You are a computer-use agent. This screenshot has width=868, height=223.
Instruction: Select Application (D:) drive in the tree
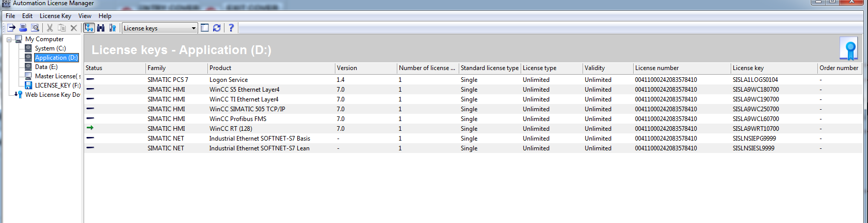pos(56,57)
